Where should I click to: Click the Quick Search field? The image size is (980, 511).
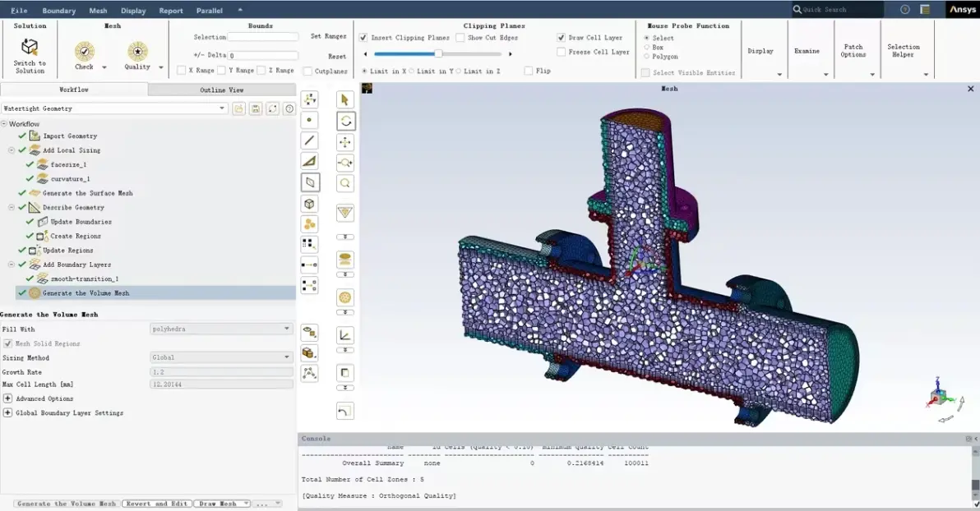[838, 9]
